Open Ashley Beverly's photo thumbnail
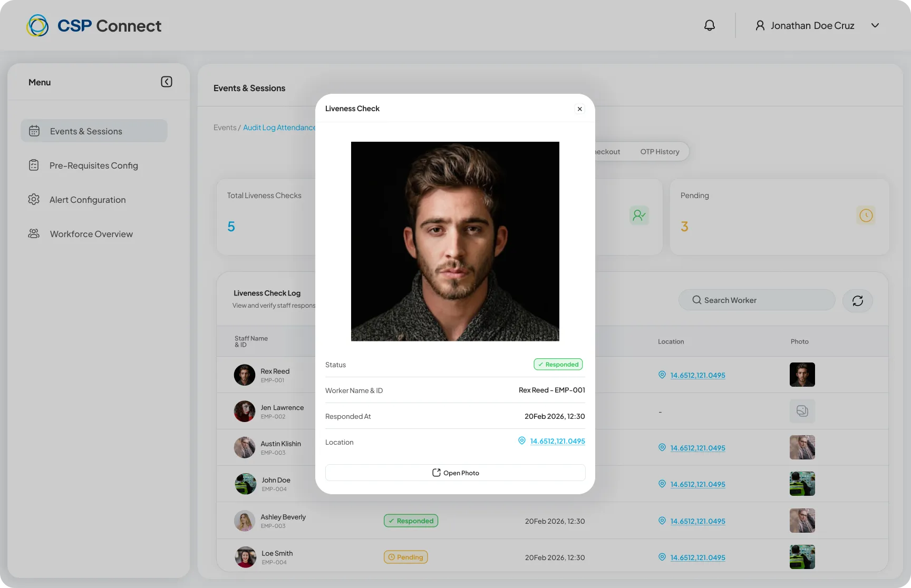Image resolution: width=911 pixels, height=588 pixels. click(802, 521)
